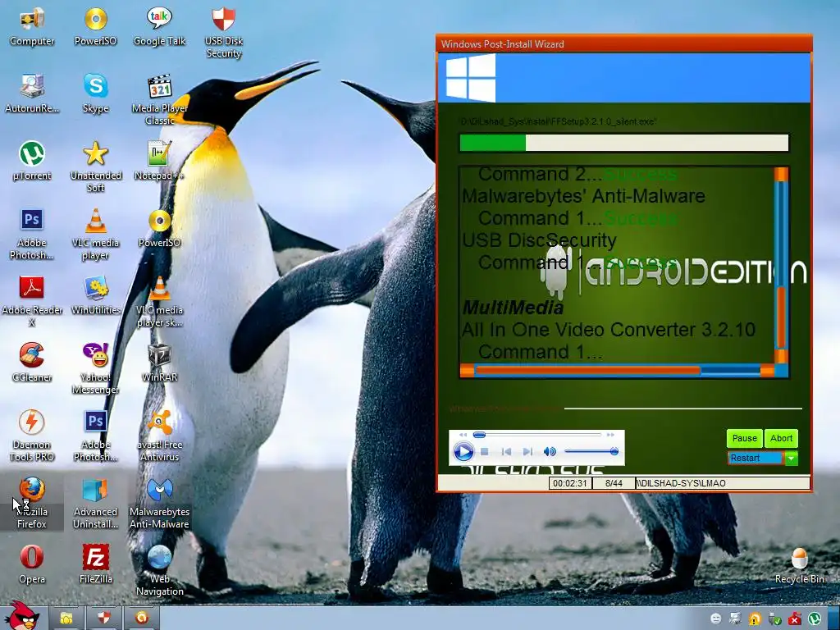Click horizontal scrollbar left arrow in log
The width and height of the screenshot is (840, 630).
coord(467,370)
